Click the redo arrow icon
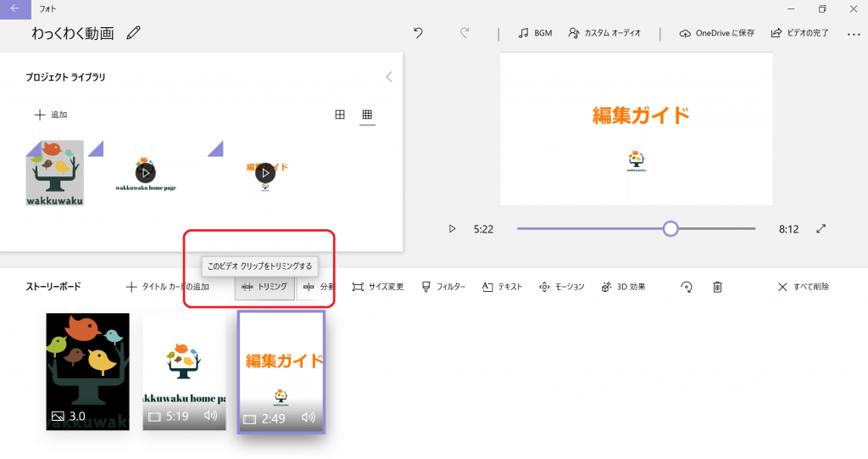The height and width of the screenshot is (459, 868). tap(464, 33)
